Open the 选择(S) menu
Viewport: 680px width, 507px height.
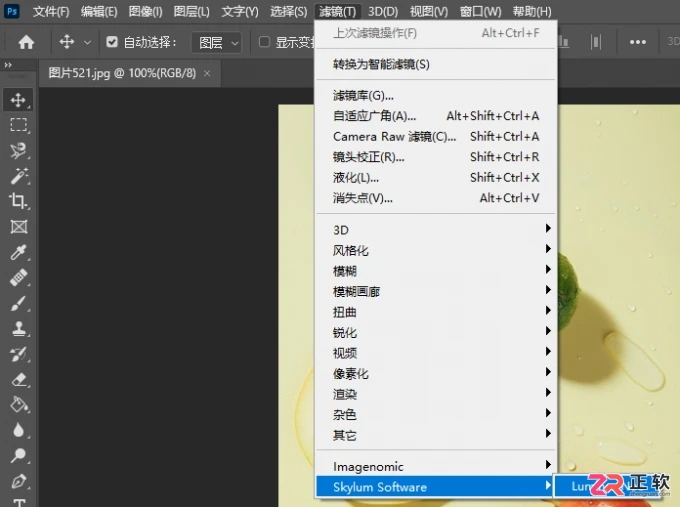[x=288, y=11]
